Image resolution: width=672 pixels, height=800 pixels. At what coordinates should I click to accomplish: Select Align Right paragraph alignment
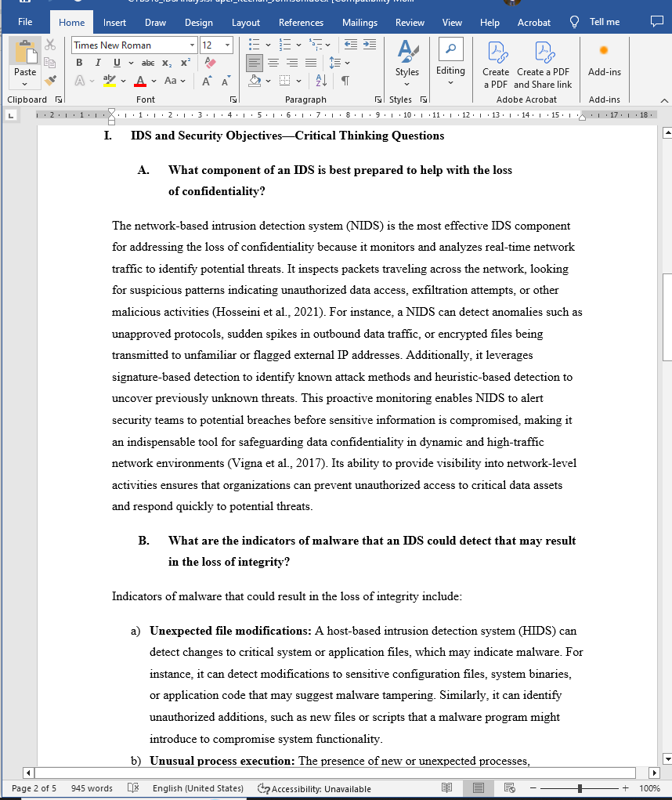292,63
